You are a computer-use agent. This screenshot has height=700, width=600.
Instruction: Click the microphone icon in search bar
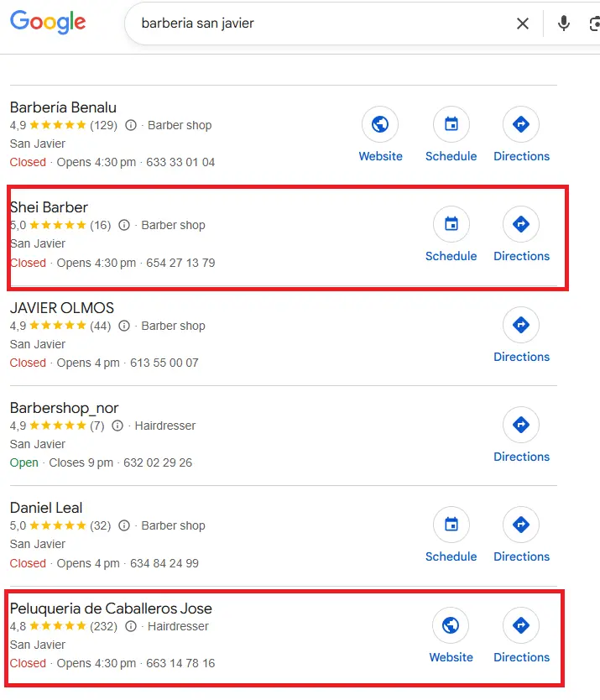[564, 24]
